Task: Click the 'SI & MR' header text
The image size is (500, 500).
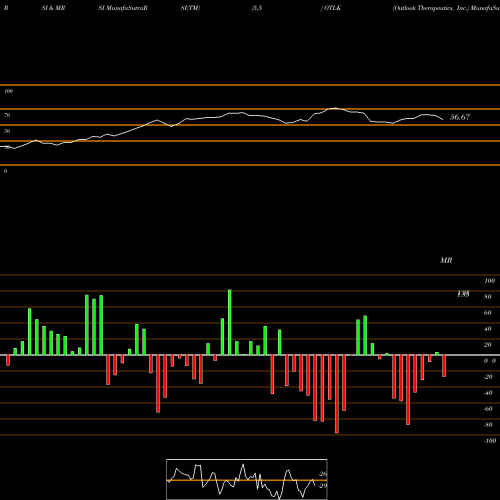Action: coord(53,8)
